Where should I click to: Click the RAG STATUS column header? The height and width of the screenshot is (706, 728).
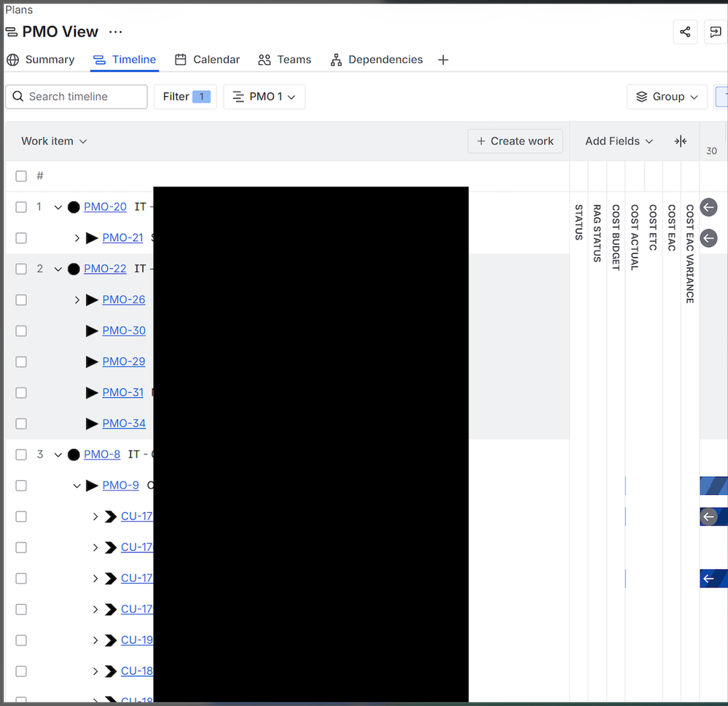[597, 233]
